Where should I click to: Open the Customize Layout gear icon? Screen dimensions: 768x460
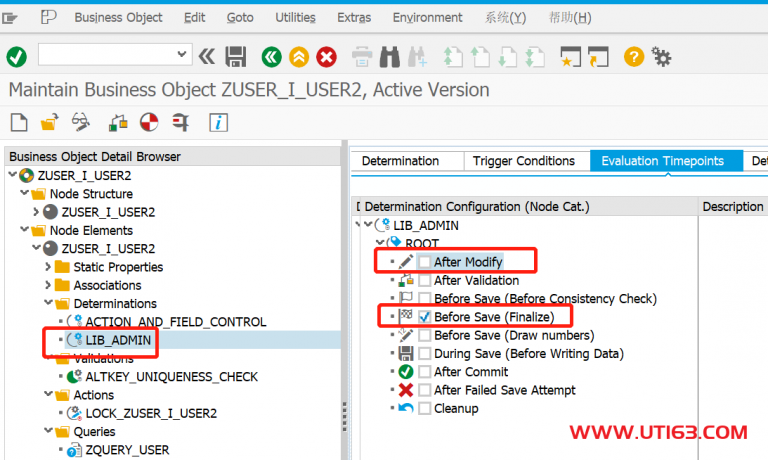(x=662, y=56)
